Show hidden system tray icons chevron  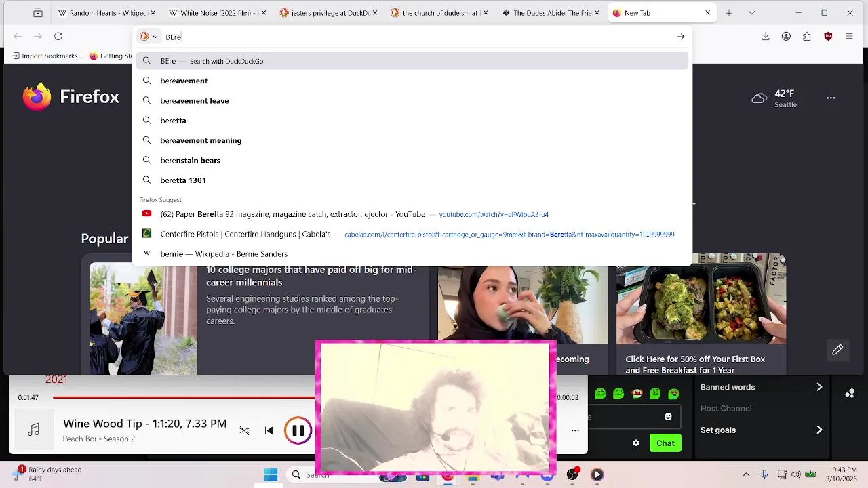[747, 474]
